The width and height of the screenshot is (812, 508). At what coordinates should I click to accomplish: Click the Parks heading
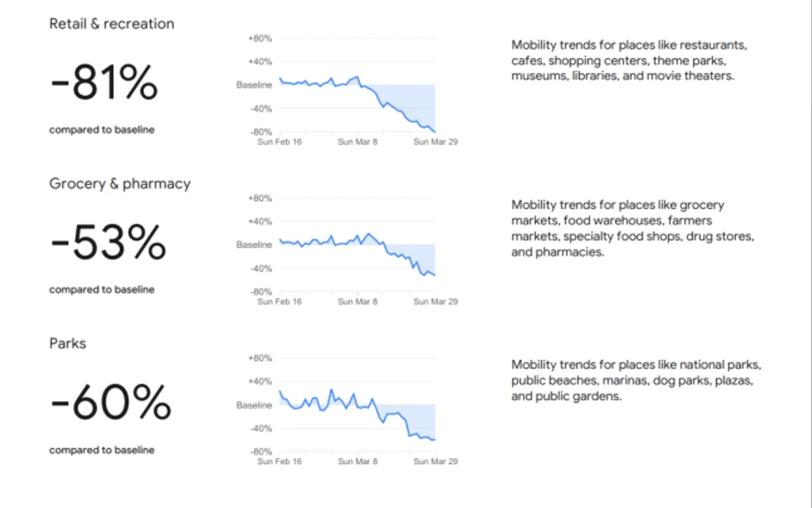point(68,343)
